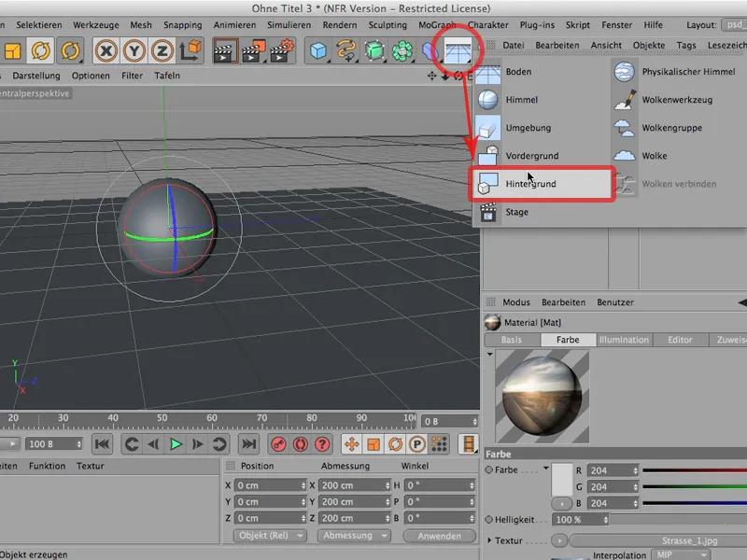Image resolution: width=747 pixels, height=560 pixels.
Task: Render to Picture Viewer icon
Action: 253,51
